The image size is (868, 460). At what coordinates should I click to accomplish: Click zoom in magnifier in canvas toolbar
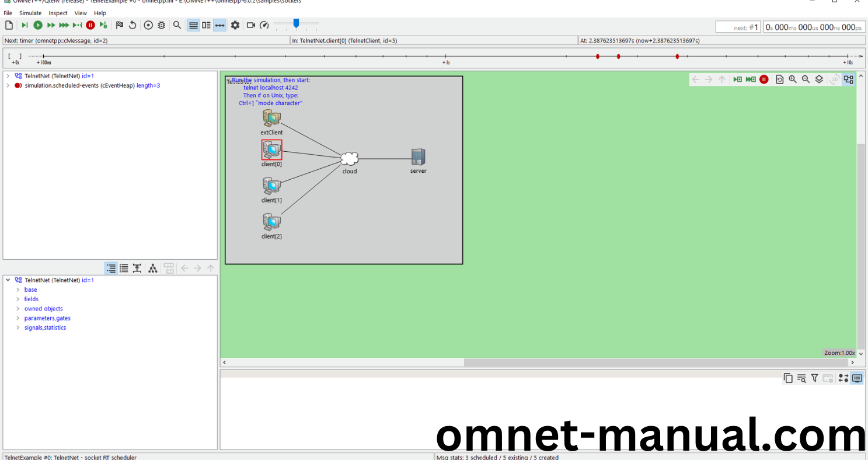pyautogui.click(x=793, y=79)
